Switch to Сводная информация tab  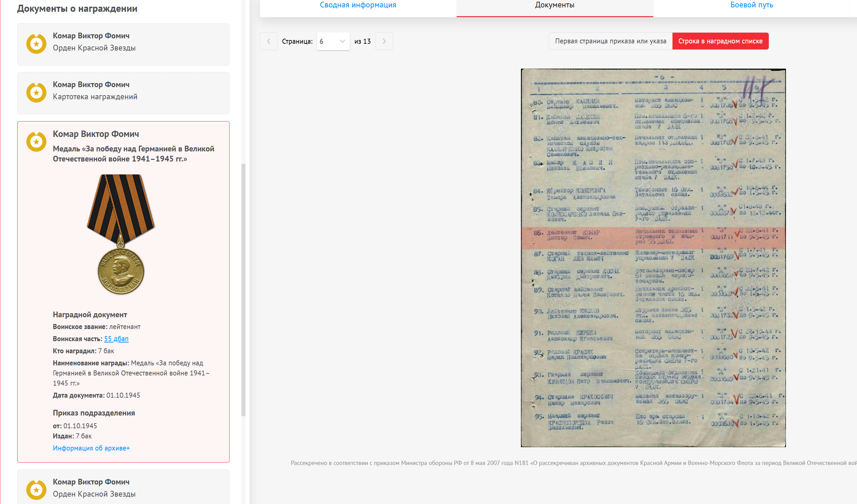point(358,5)
